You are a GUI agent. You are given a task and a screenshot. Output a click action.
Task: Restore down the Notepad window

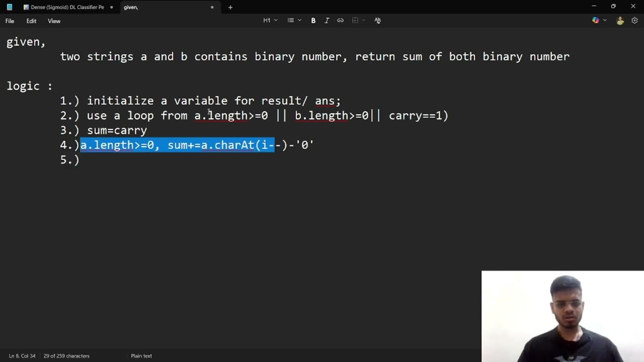pos(613,7)
